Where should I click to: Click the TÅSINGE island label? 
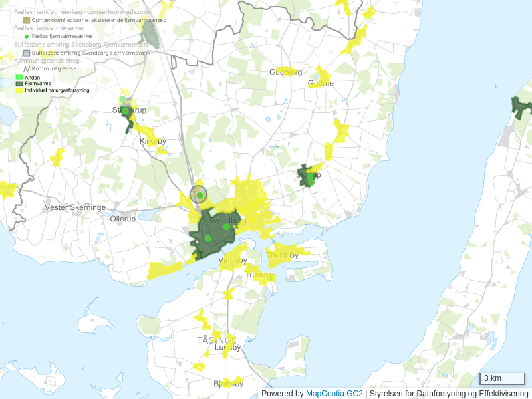coord(216,340)
